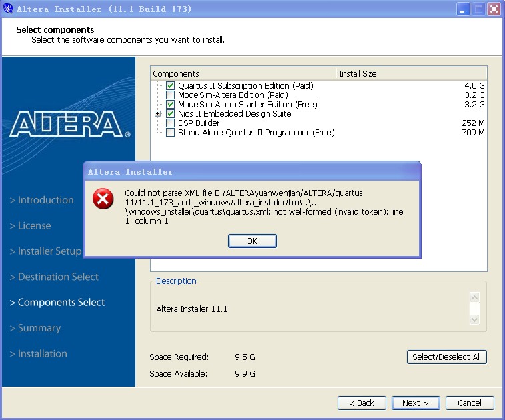Click the Install Size column header

point(411,74)
